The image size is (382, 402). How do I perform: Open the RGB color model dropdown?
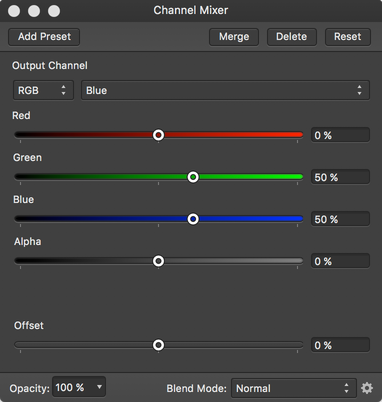(43, 90)
